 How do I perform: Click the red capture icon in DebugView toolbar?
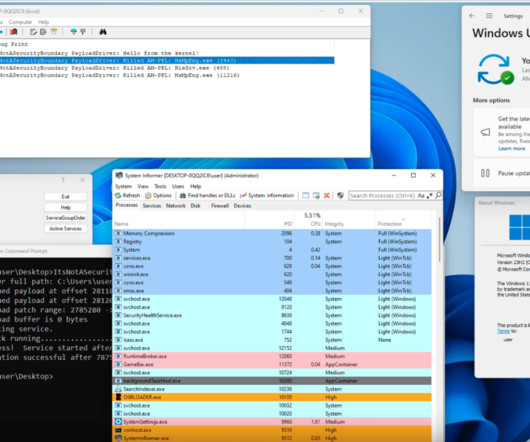point(14,32)
